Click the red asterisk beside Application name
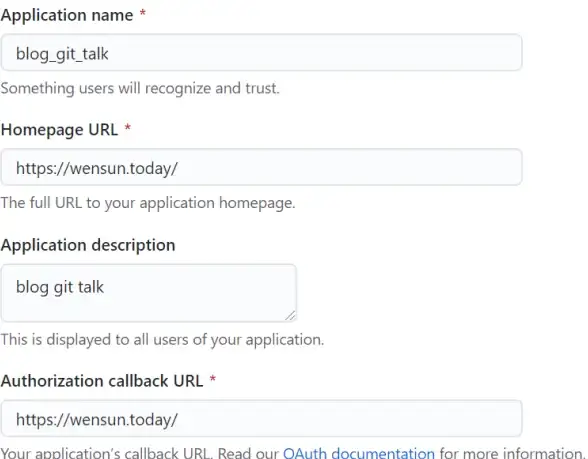Image resolution: width=588 pixels, height=459 pixels. pos(142,14)
